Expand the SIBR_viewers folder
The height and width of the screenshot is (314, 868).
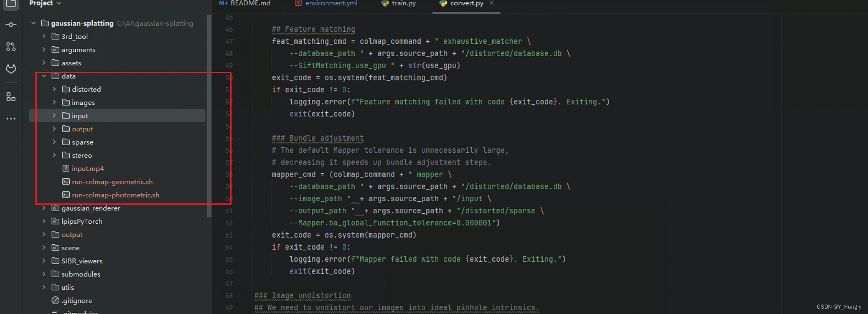(44, 261)
